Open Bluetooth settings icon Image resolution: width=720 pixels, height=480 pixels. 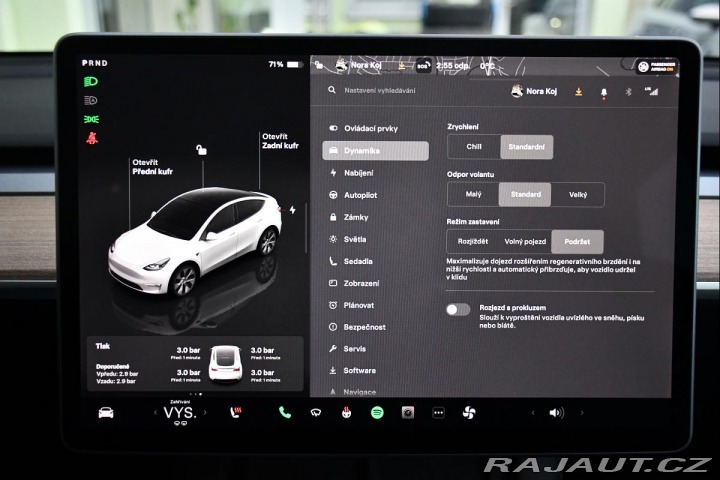click(629, 92)
